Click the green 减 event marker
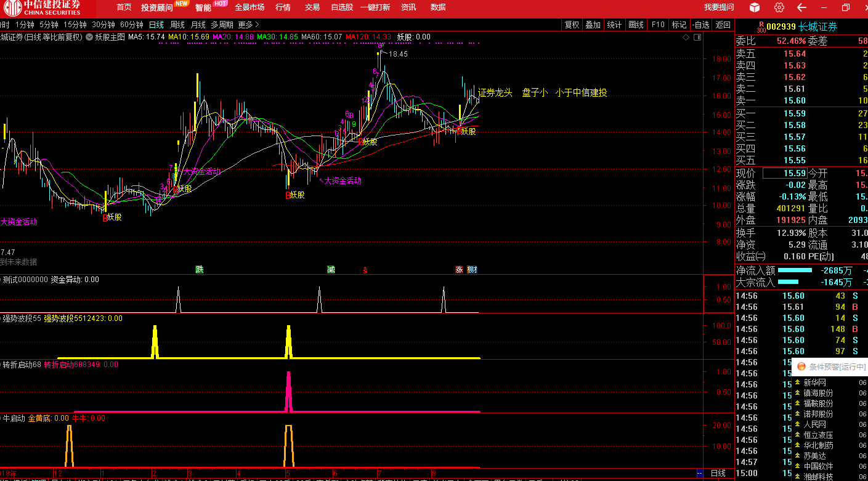 pos(331,269)
